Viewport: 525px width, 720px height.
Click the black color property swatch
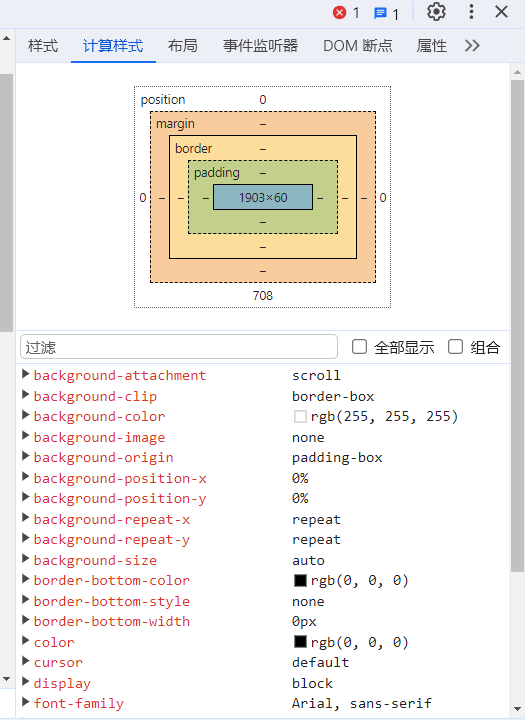[300, 641]
